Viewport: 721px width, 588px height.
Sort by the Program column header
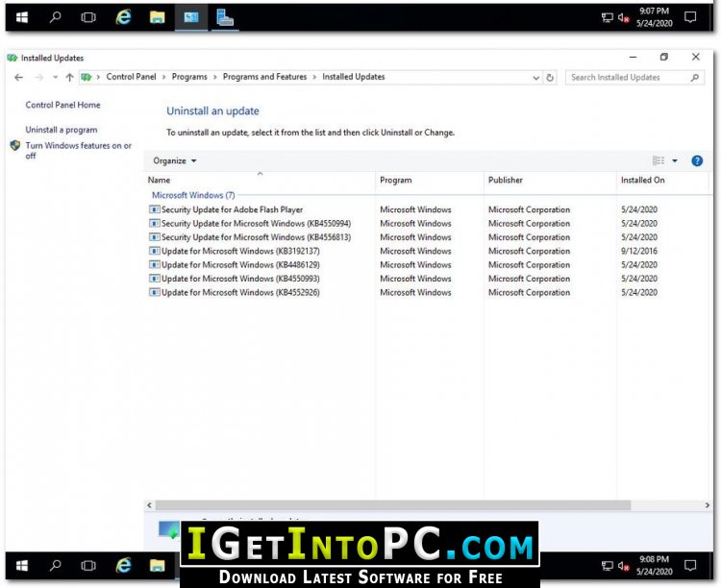tap(430, 181)
